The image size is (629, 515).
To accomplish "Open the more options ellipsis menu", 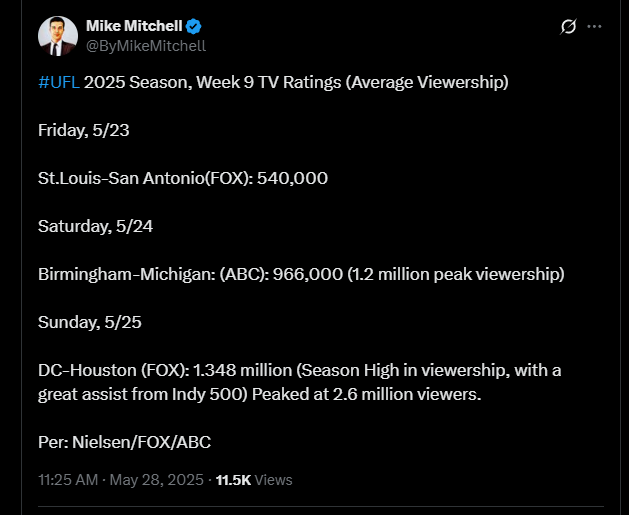I will coord(595,26).
